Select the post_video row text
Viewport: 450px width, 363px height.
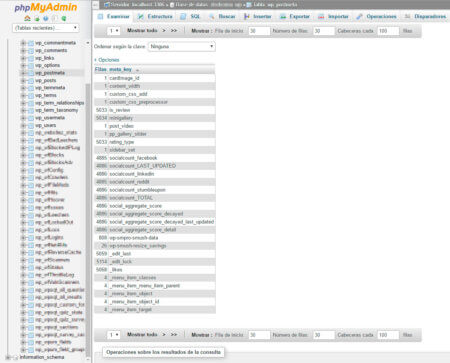[x=122, y=126]
